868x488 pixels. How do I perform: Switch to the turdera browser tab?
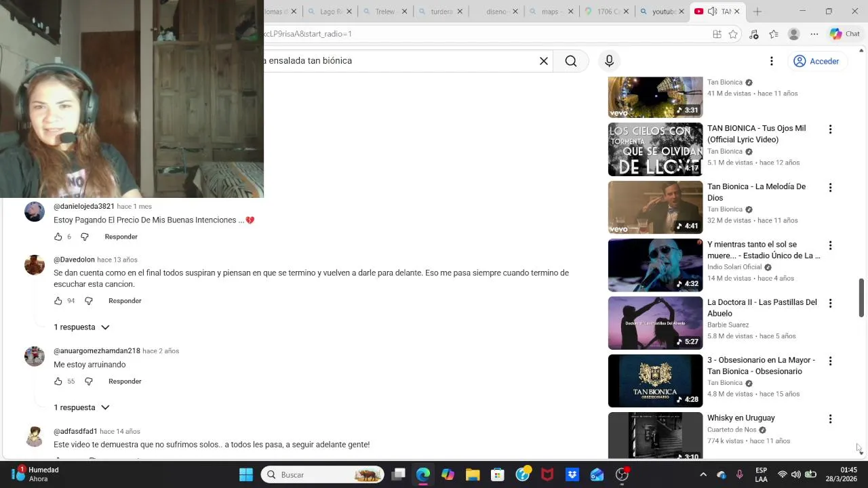click(x=441, y=12)
